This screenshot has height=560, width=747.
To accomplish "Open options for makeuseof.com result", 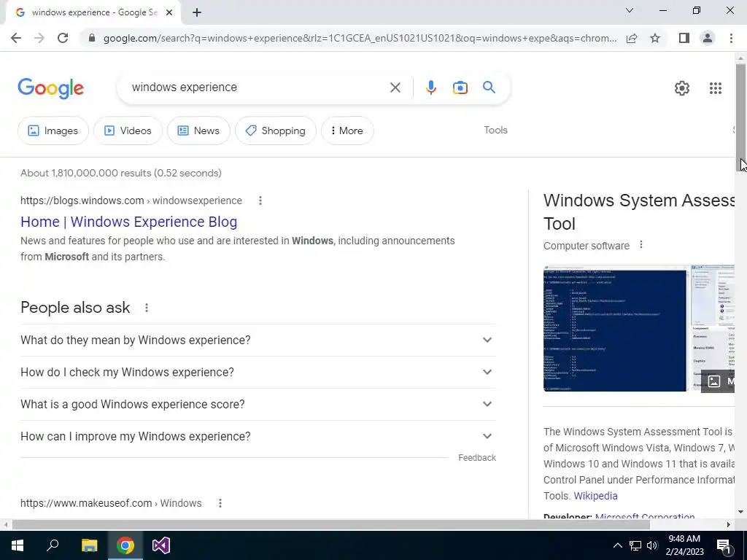I will [x=220, y=503].
